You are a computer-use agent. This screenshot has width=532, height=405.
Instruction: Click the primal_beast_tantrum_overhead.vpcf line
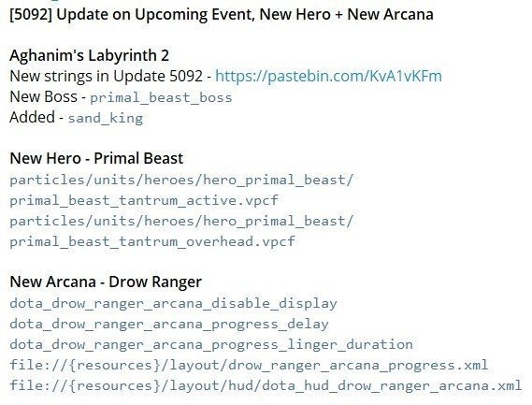point(152,241)
